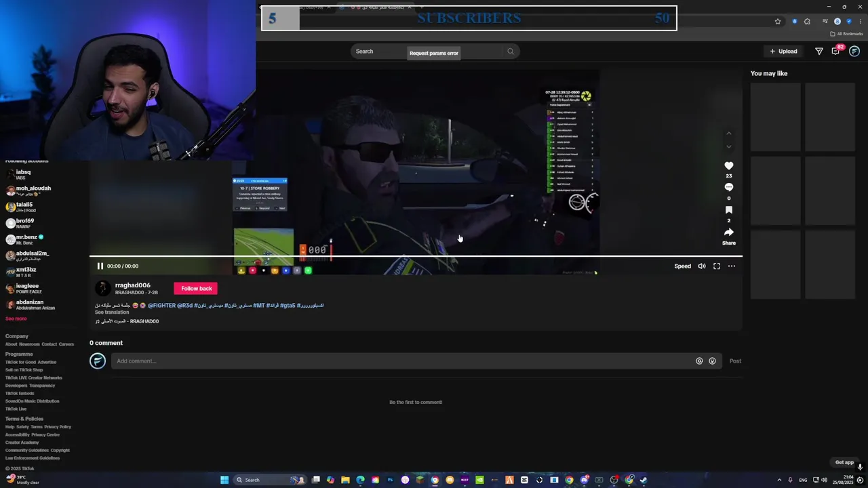Open the original sound RRAGHAD00 link

[127, 321]
